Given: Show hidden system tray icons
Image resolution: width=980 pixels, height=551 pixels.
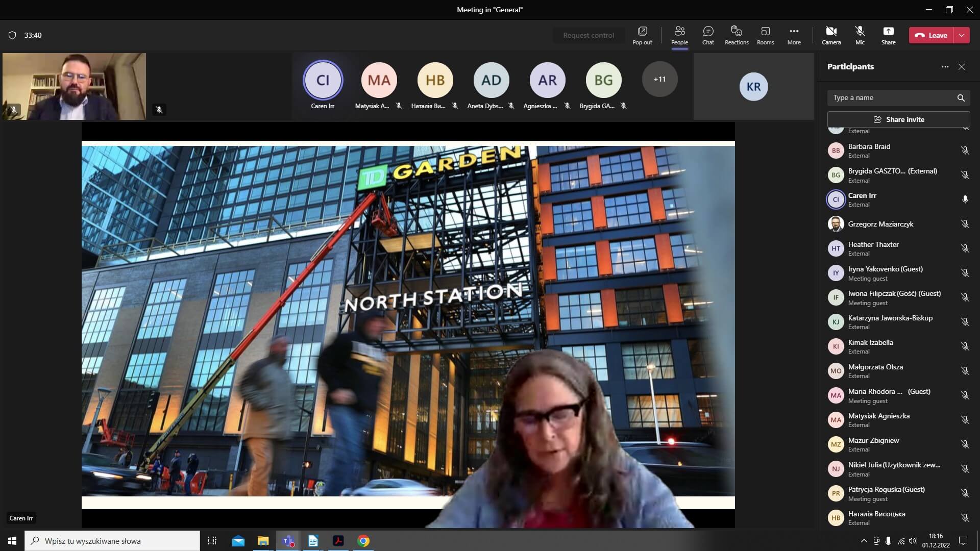Looking at the screenshot, I should tap(864, 541).
